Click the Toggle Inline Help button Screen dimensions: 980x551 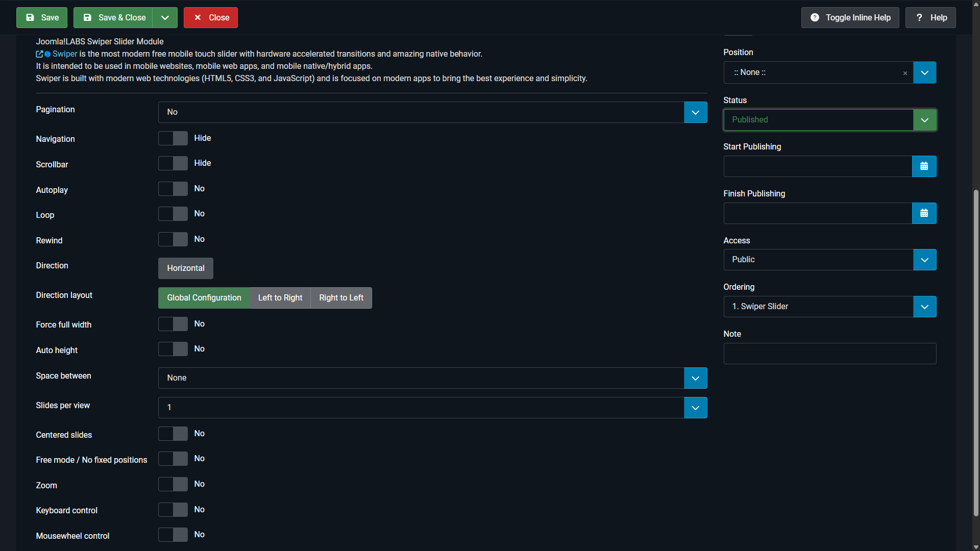(850, 17)
